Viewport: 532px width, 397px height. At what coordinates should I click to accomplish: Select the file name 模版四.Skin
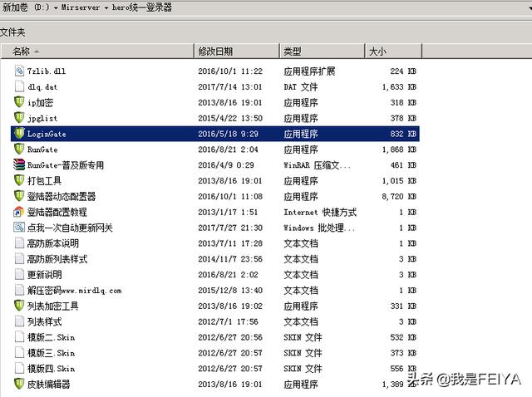coord(51,369)
